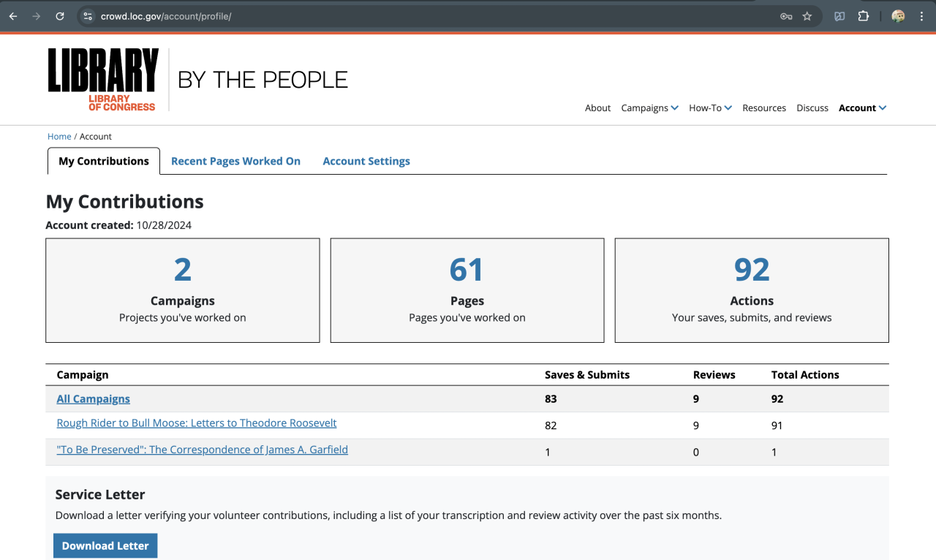Open the saved passwords key icon
This screenshot has width=936, height=560.
786,16
